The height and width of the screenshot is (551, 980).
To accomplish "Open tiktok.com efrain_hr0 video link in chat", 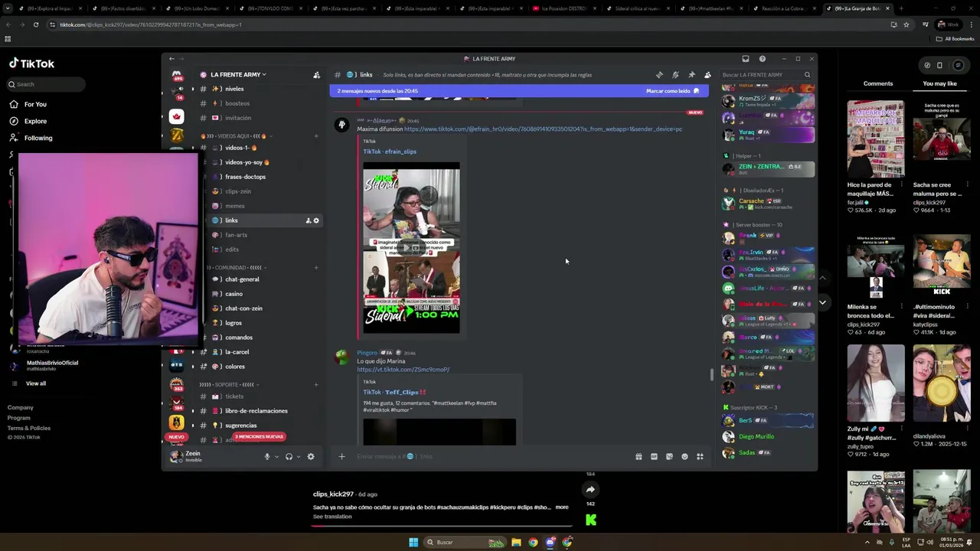I will (543, 129).
